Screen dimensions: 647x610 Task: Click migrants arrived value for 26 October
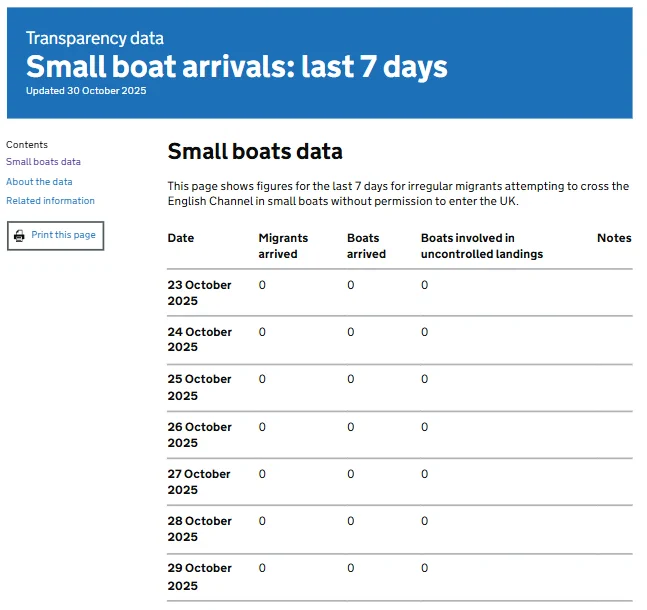pyautogui.click(x=262, y=427)
